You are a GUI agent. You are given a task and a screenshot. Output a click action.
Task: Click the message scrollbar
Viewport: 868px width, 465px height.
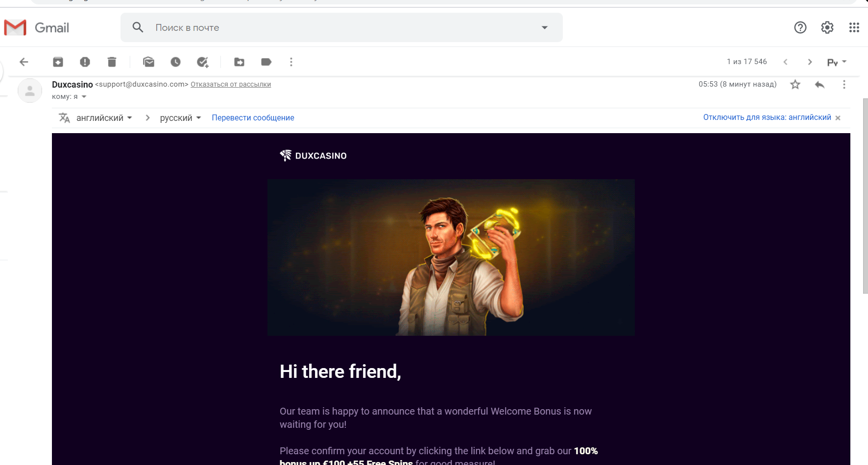click(865, 196)
